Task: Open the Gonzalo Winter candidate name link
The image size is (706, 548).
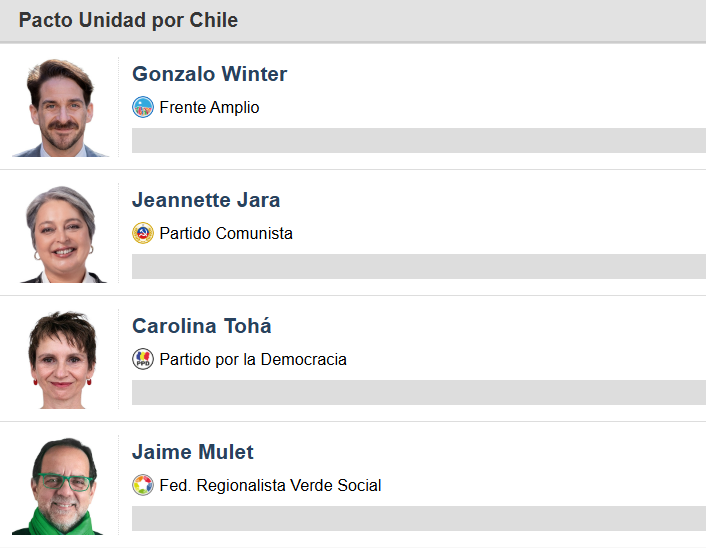Action: 209,74
